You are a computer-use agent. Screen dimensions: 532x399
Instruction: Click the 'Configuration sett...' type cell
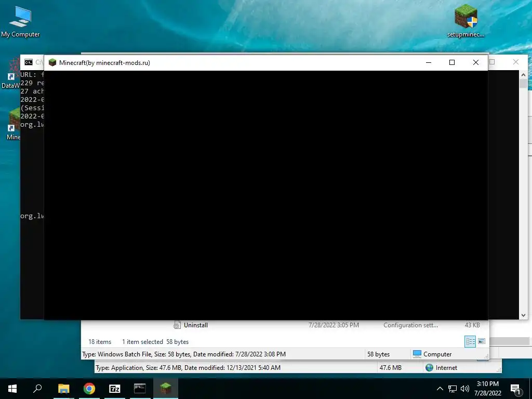coord(410,325)
